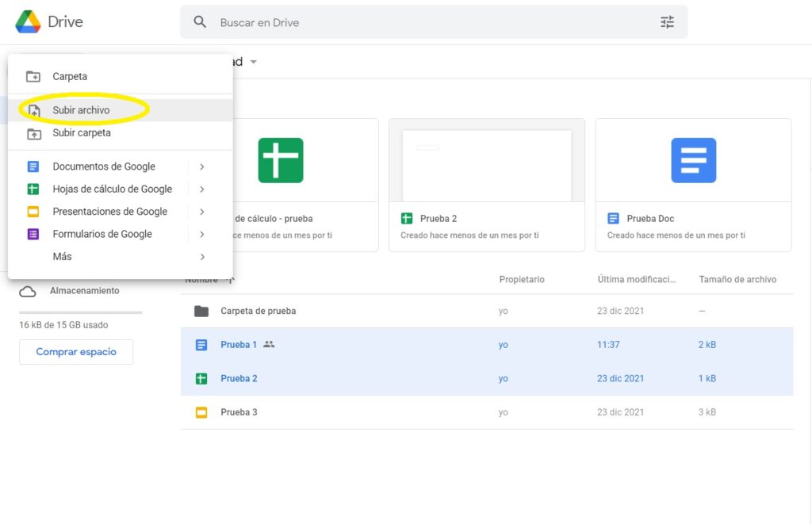Screen dimensions: 812x524
Task: Click the Docs icon in the Prueba 1 row
Action: (201, 345)
